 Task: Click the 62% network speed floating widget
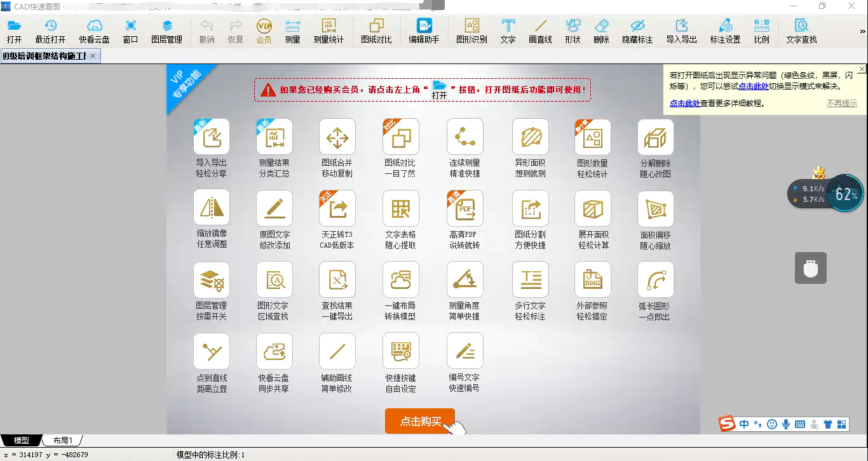[x=844, y=194]
